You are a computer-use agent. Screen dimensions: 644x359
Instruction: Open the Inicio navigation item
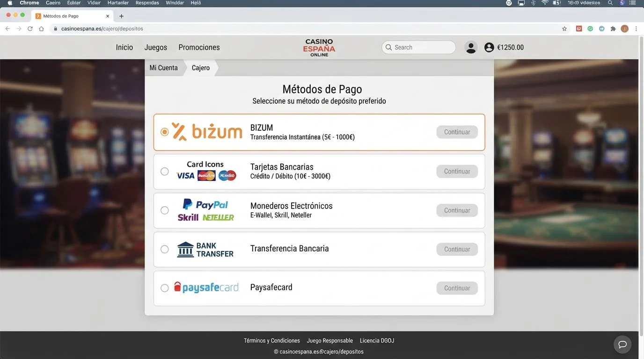(x=124, y=47)
